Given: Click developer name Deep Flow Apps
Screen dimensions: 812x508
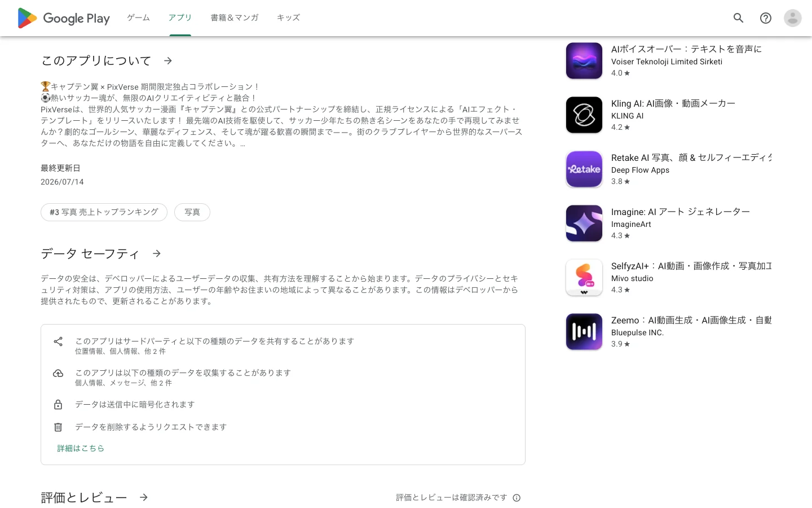Looking at the screenshot, I should pos(640,170).
